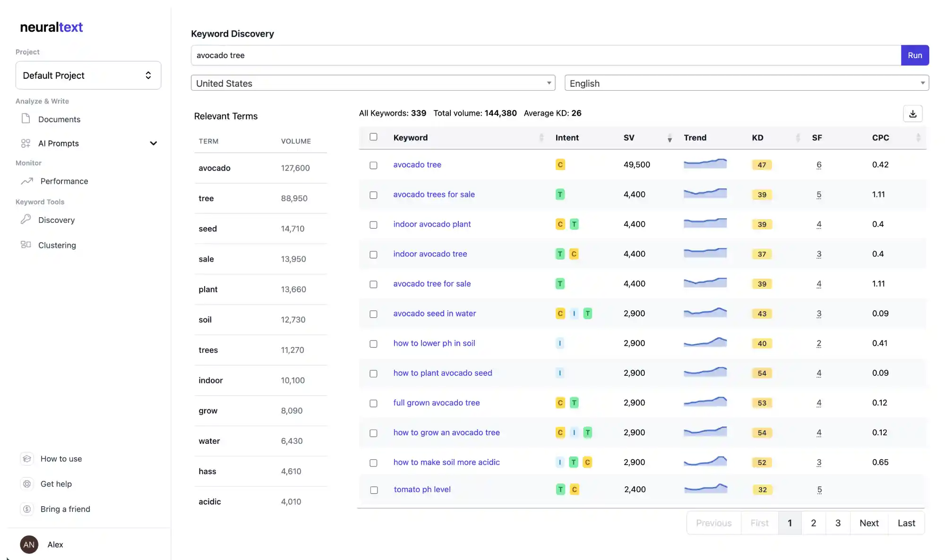The height and width of the screenshot is (560, 945).
Task: Click the Bring a friend item
Action: click(x=65, y=509)
